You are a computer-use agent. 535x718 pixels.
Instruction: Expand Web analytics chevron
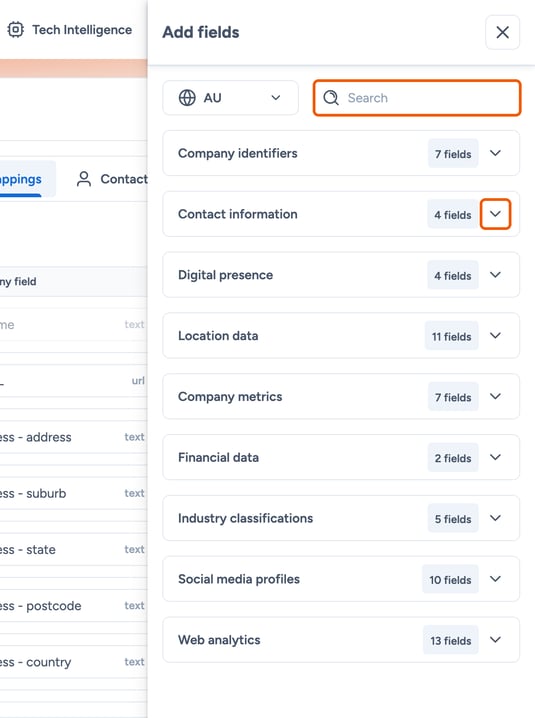(x=495, y=640)
